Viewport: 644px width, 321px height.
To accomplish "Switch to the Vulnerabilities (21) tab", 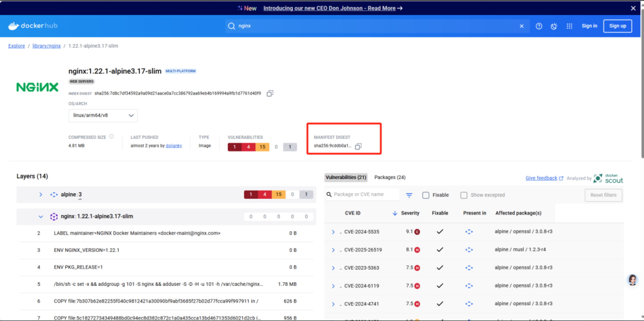I will click(x=346, y=177).
